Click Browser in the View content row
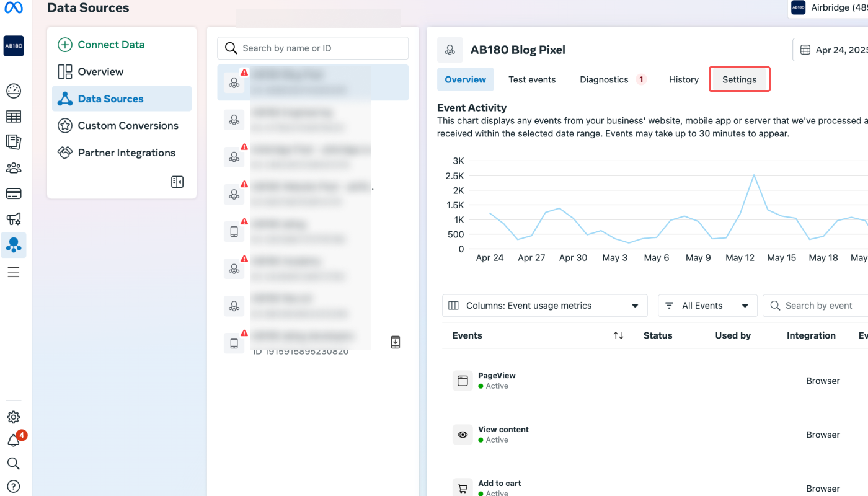Image resolution: width=868 pixels, height=496 pixels. point(823,435)
